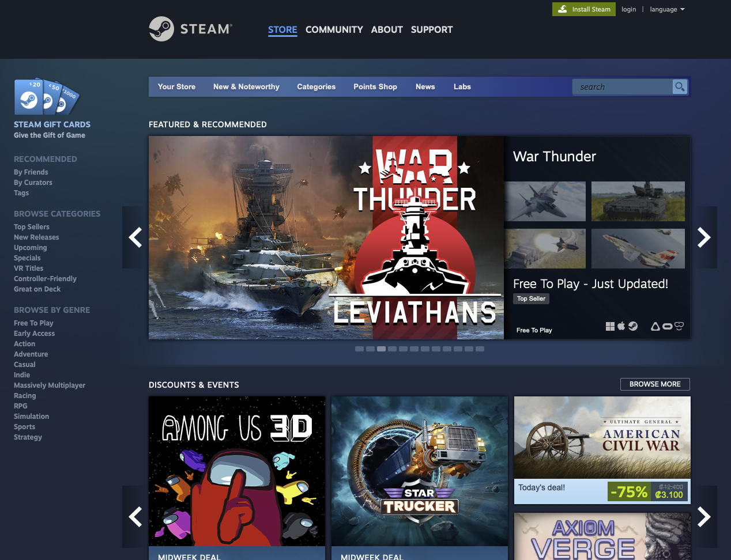This screenshot has width=731, height=560.
Task: Open Sports genre
Action: (x=24, y=427)
